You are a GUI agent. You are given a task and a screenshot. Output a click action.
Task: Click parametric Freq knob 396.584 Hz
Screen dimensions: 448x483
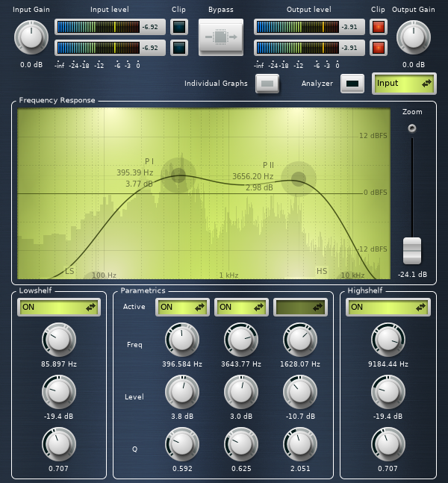182,340
